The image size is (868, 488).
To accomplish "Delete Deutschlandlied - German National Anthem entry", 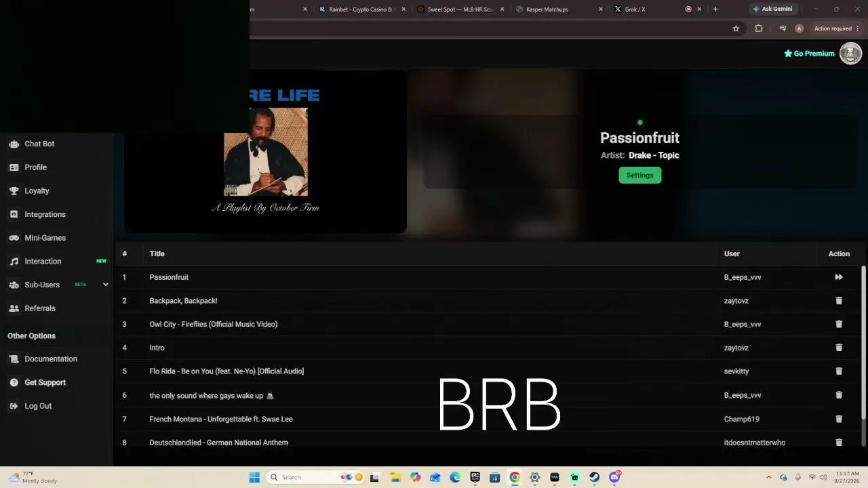I will 839,443.
